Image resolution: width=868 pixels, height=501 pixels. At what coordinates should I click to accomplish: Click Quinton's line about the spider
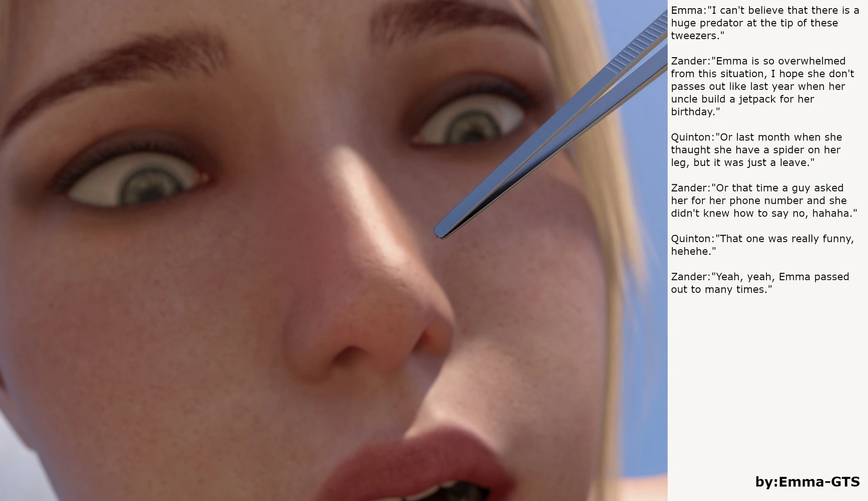pos(756,150)
